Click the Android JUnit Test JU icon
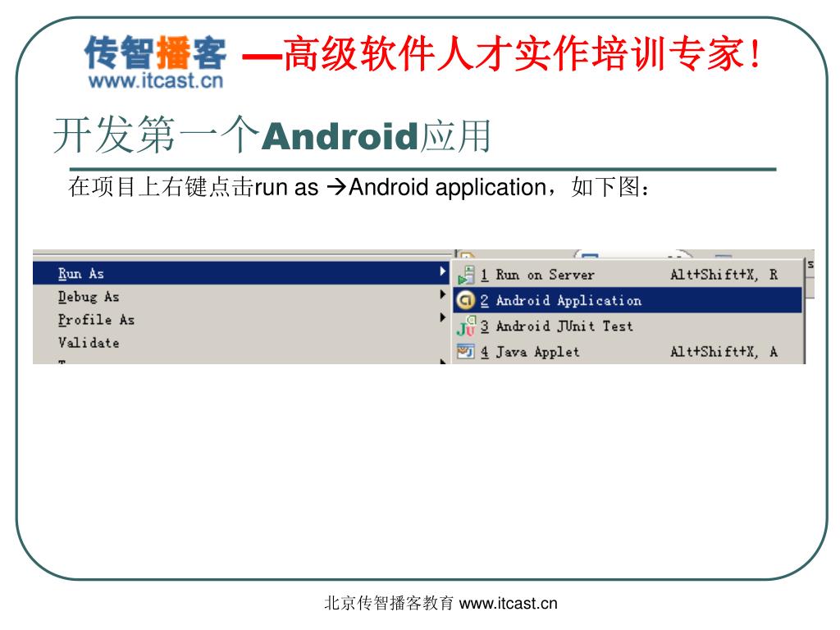 466,326
